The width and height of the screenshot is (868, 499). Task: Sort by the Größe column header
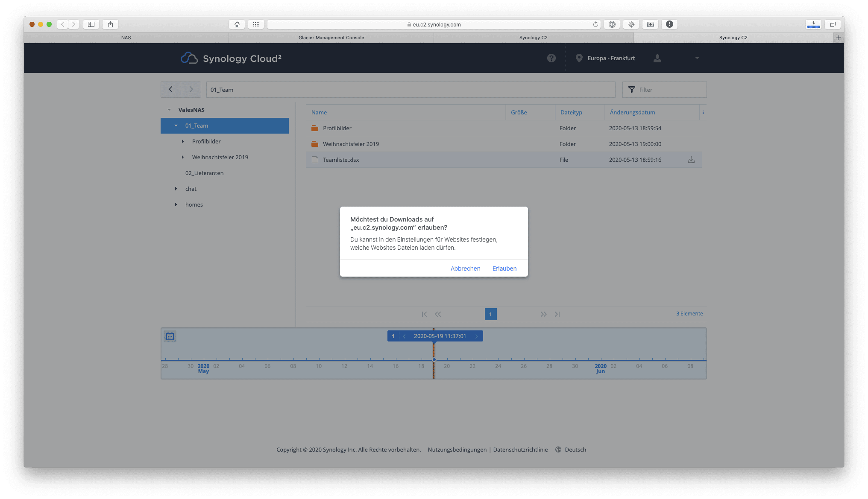tap(519, 112)
